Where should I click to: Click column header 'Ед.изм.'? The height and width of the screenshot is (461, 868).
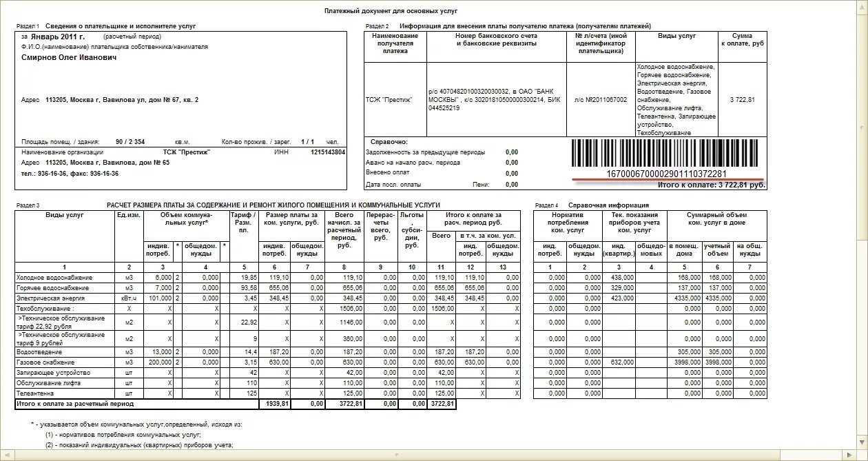coord(129,215)
